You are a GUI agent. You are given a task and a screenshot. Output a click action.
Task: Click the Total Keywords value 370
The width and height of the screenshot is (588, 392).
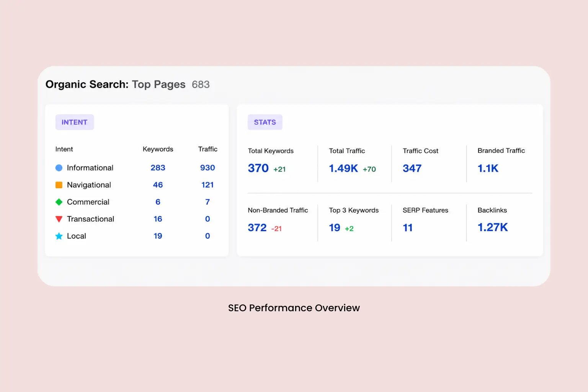(258, 168)
